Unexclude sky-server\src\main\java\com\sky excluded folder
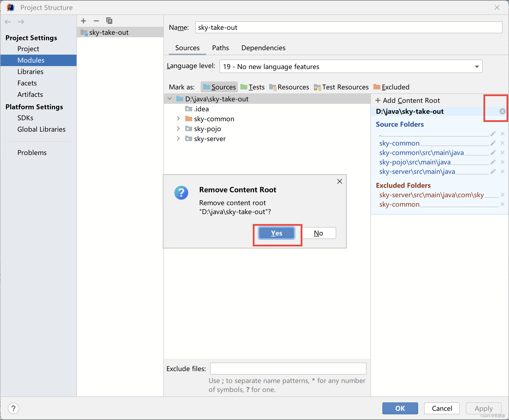The width and height of the screenshot is (509, 420). [503, 195]
